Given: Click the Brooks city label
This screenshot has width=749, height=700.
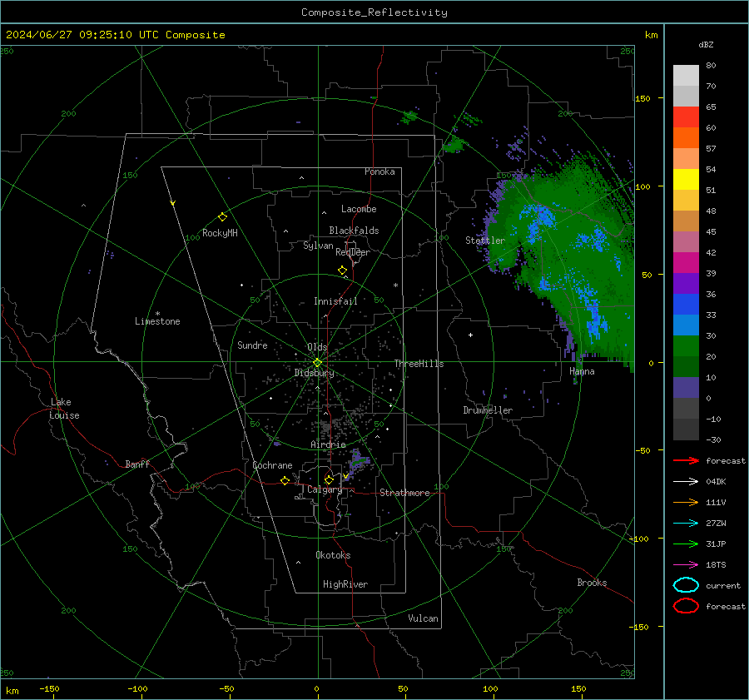Looking at the screenshot, I should pos(592,583).
